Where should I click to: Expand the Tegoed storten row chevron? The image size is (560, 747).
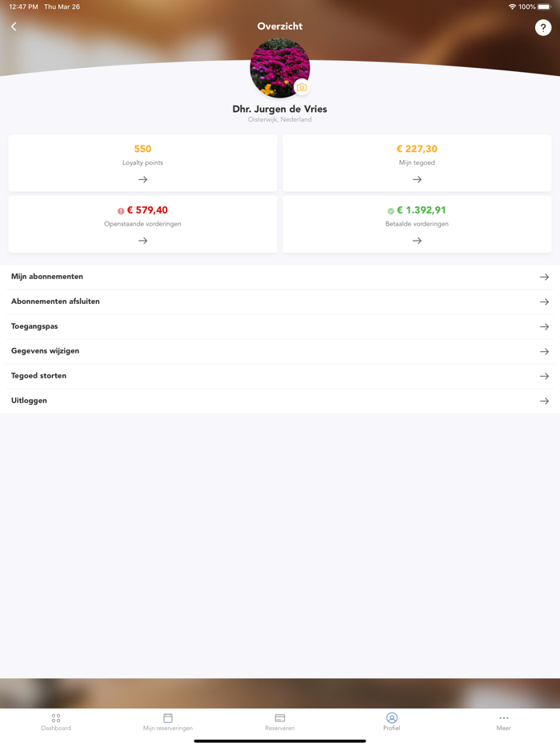point(546,376)
